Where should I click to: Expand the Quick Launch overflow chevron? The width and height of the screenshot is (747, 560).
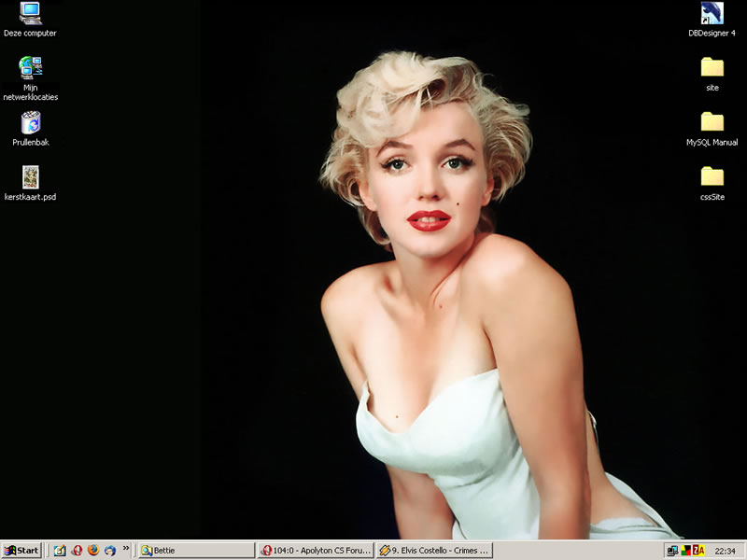(126, 549)
